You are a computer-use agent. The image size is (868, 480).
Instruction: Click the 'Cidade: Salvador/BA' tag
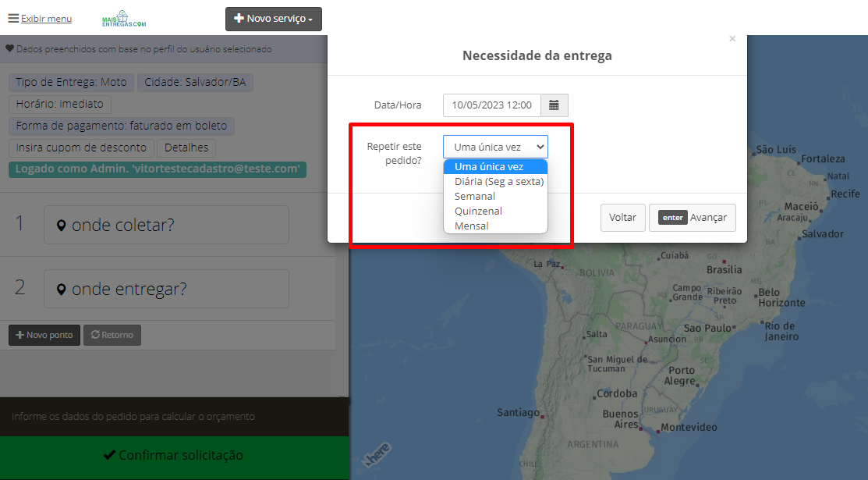click(x=196, y=83)
